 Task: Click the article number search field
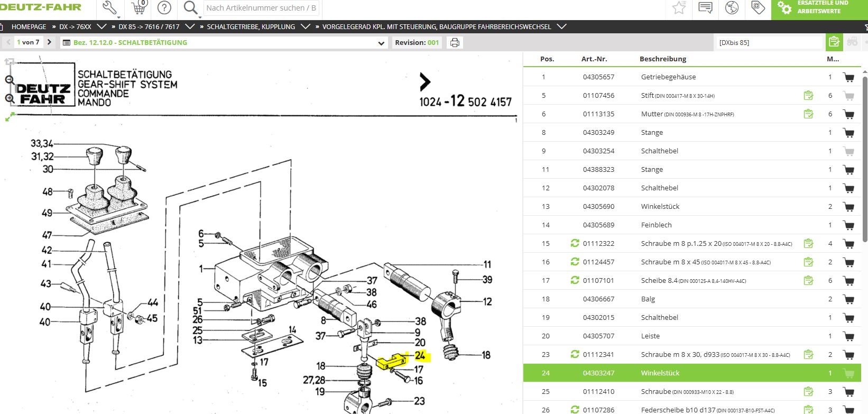pyautogui.click(x=261, y=8)
